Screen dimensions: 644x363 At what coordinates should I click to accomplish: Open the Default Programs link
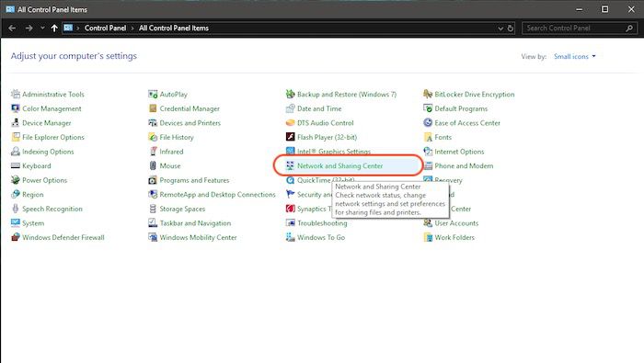click(461, 108)
